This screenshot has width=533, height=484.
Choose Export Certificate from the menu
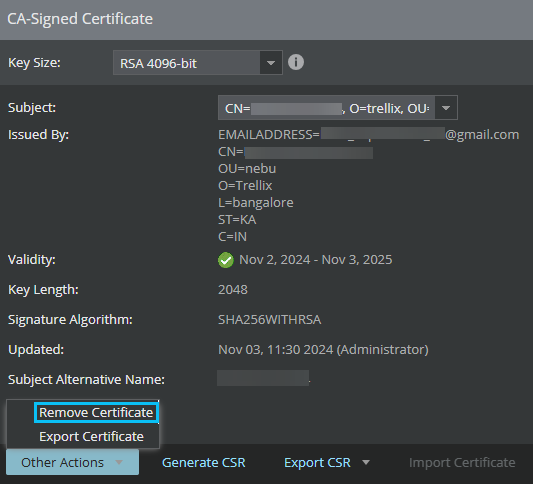click(x=91, y=437)
